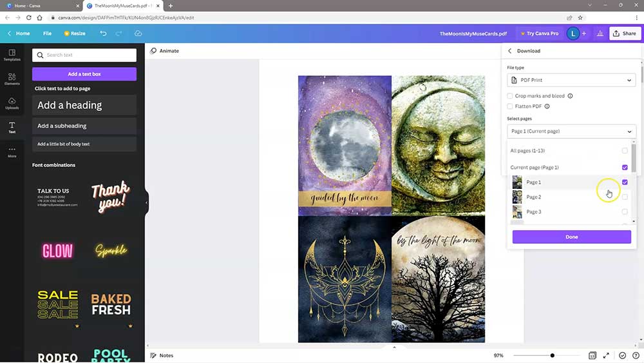Switch to the Home - Canva browser tab

click(41, 6)
